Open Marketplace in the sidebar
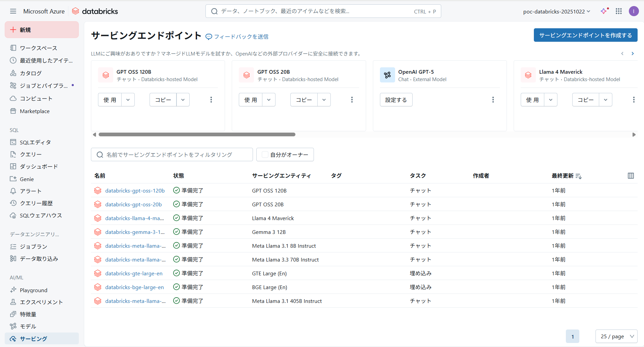 coord(34,111)
